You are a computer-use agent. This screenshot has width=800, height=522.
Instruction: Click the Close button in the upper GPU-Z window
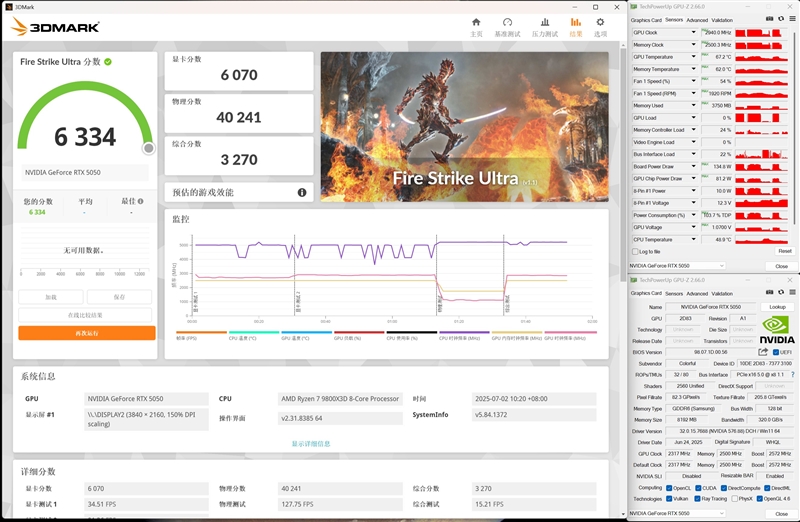pyautogui.click(x=781, y=266)
